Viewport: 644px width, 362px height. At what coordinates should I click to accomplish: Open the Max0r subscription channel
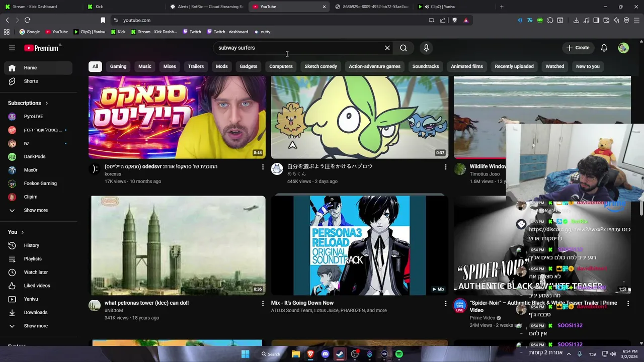click(38, 170)
